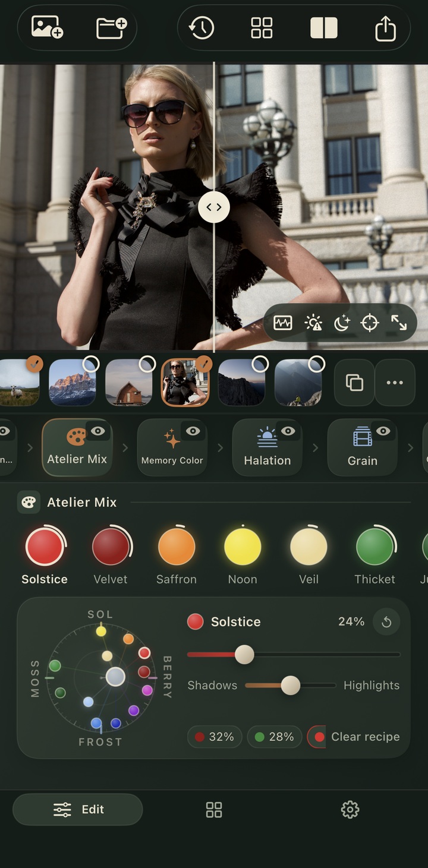The height and width of the screenshot is (868, 428).
Task: Toggle Halation eye visibility
Action: coord(288,431)
